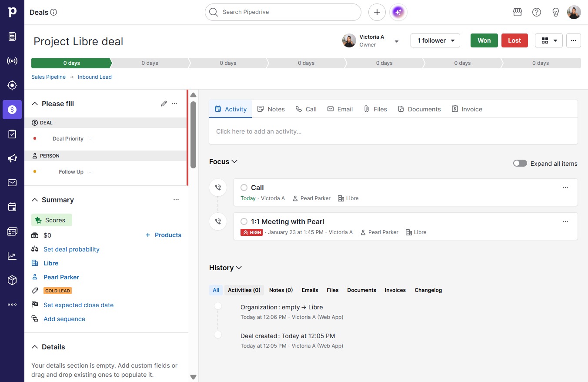This screenshot has width=588, height=382.
Task: Collapse the Please fill section
Action: pos(35,104)
